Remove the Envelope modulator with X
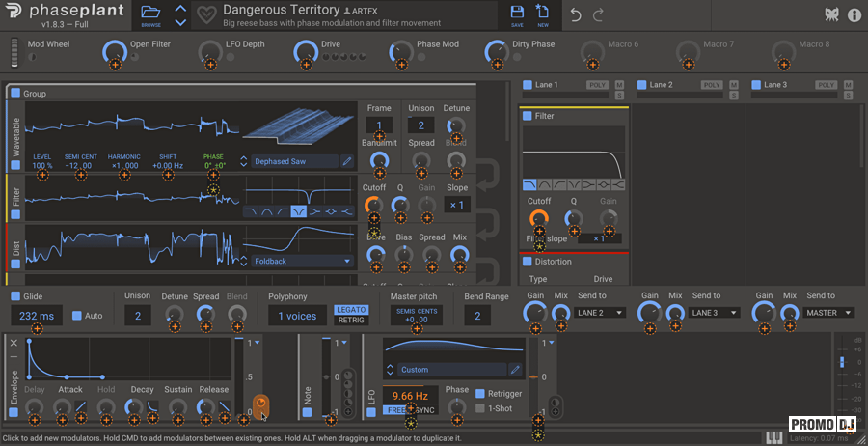Viewport: 868px width, 446px height. coord(14,343)
